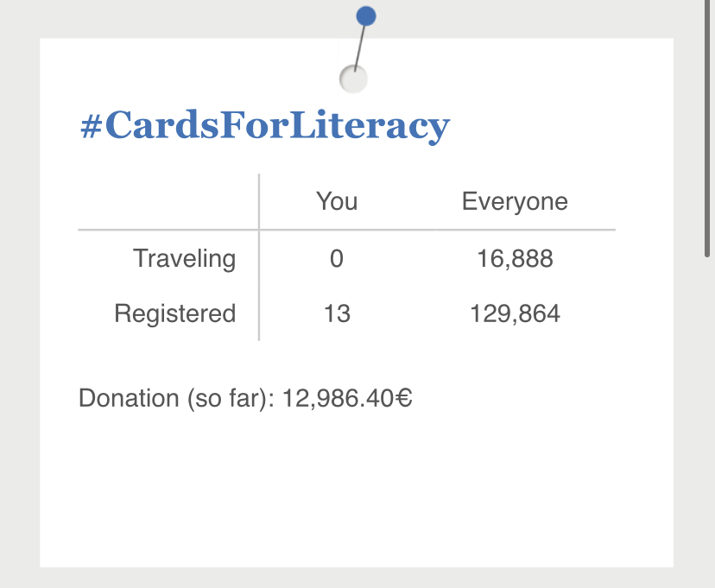Click everyone's registered count 129,864
715x588 pixels.
(x=515, y=313)
